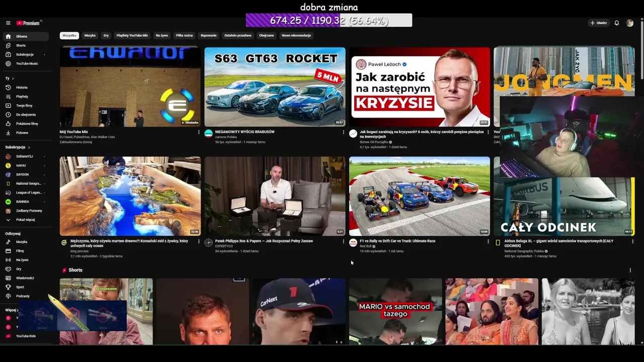Open the notifications bell
Screen dimensions: 644x362
pyautogui.click(x=616, y=23)
